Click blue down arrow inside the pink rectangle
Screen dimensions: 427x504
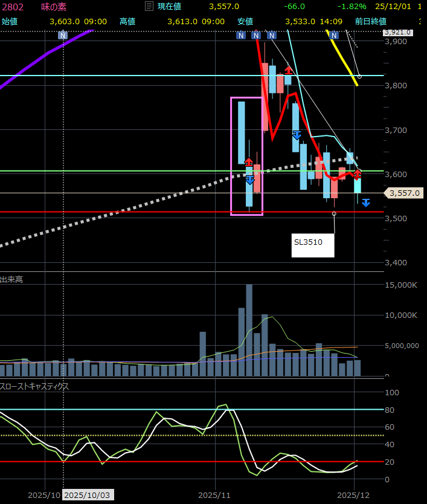[249, 179]
